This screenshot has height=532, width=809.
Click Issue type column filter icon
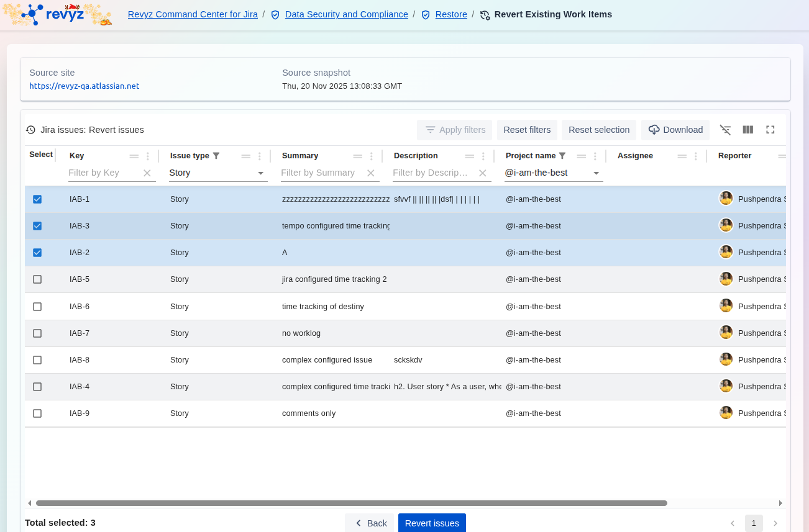click(216, 156)
